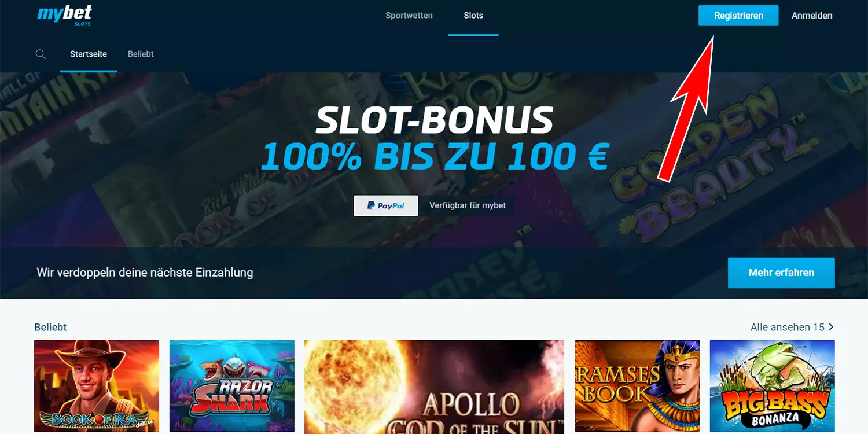The width and height of the screenshot is (868, 434).
Task: Click the search magnifier icon
Action: [41, 54]
